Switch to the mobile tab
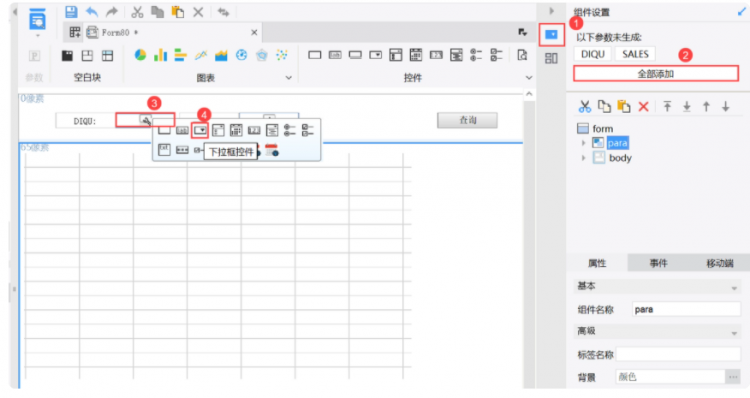The width and height of the screenshot is (750, 398). [x=719, y=263]
